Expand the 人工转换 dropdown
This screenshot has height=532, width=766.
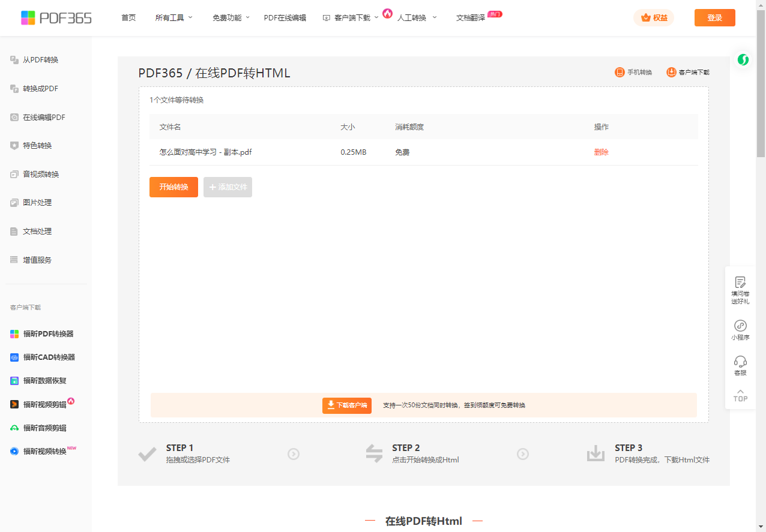click(x=416, y=18)
